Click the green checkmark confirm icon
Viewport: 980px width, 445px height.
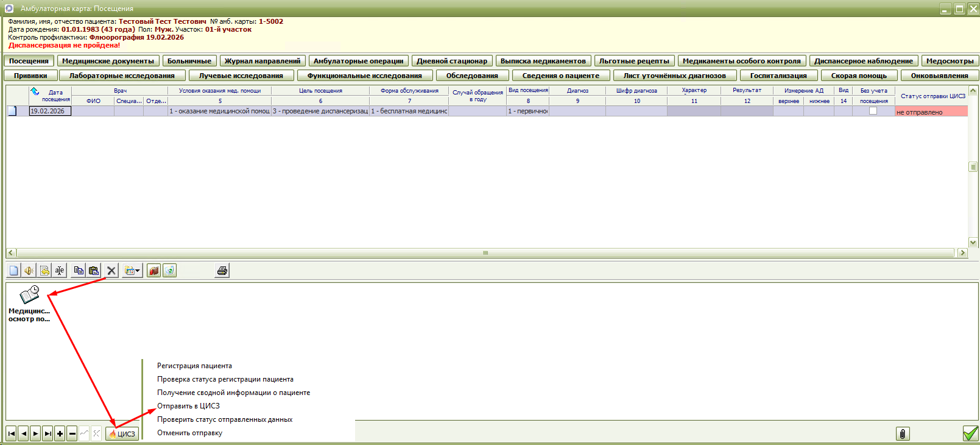coord(970,433)
